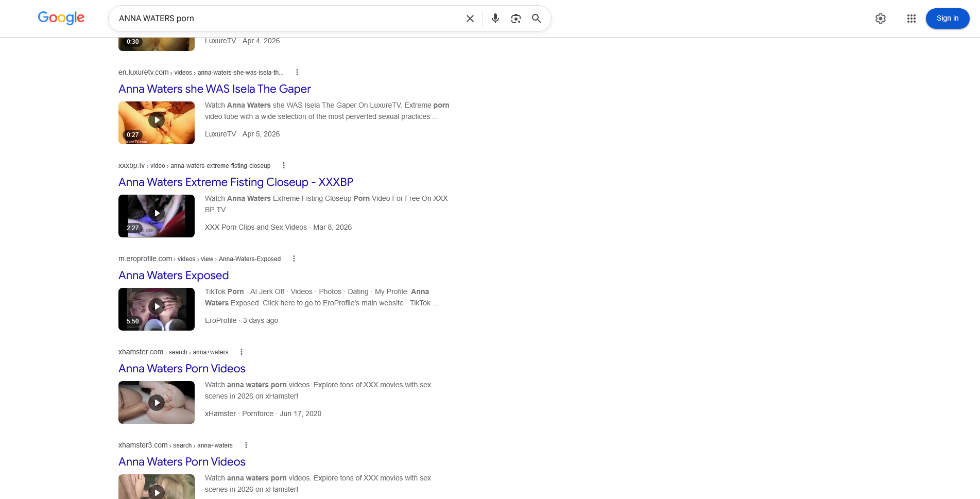The width and height of the screenshot is (980, 499).
Task: Open three-dot menu for xhamster3.com result
Action: coord(246,445)
